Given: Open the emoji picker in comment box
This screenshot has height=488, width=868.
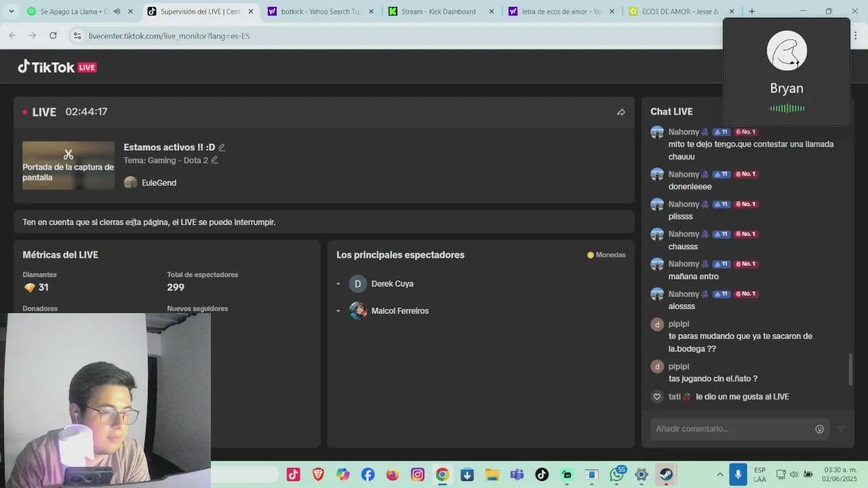Looking at the screenshot, I should pyautogui.click(x=819, y=429).
